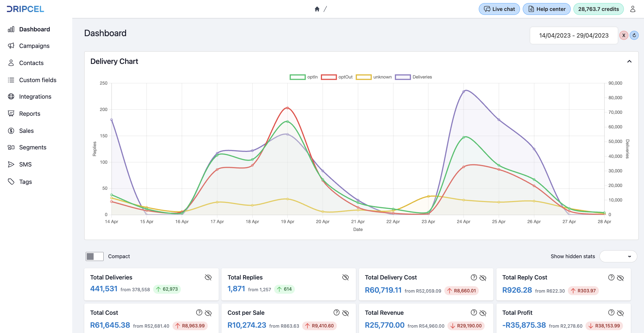Hide the Total Replies stat card
This screenshot has height=333, width=644.
coord(346,277)
